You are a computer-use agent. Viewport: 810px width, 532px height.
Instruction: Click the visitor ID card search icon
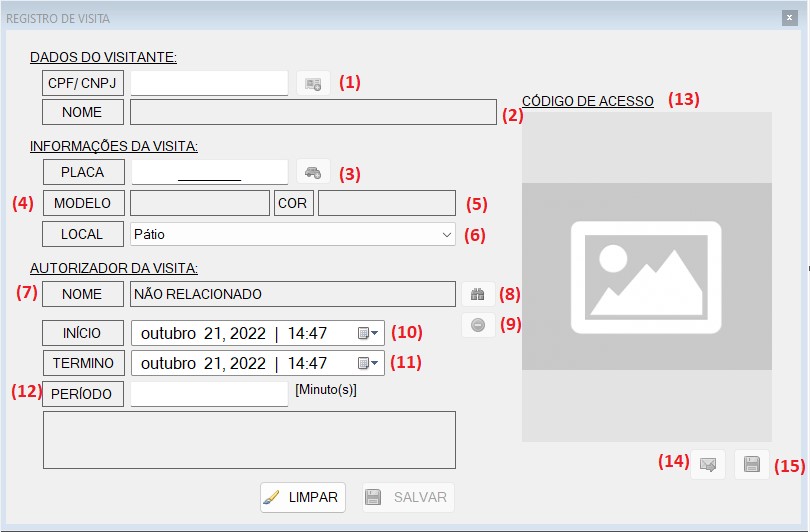pyautogui.click(x=313, y=83)
